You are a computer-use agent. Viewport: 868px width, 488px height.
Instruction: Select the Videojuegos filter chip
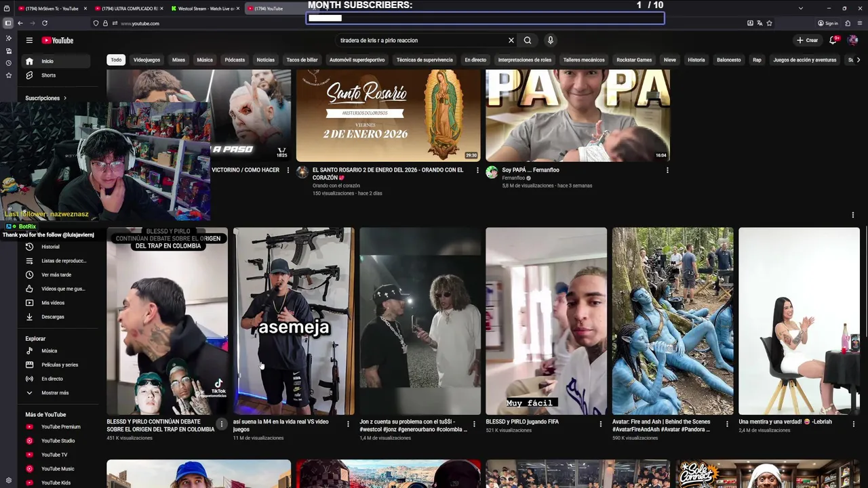(146, 60)
